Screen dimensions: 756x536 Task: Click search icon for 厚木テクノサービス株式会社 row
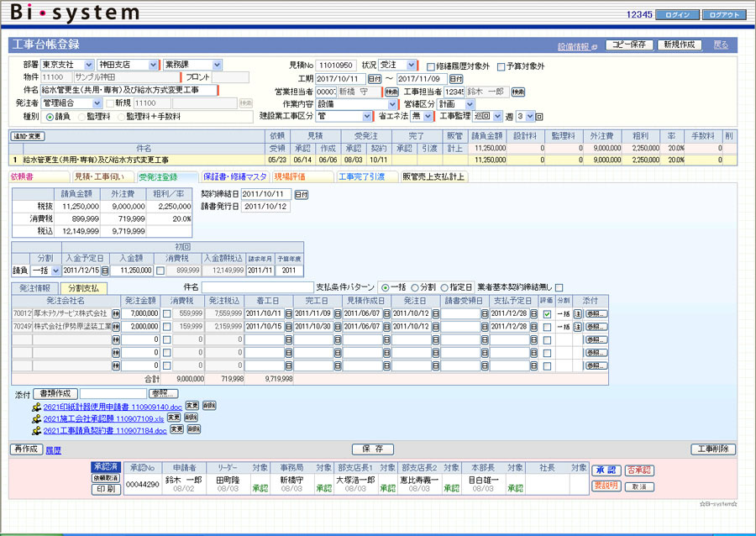tap(116, 314)
